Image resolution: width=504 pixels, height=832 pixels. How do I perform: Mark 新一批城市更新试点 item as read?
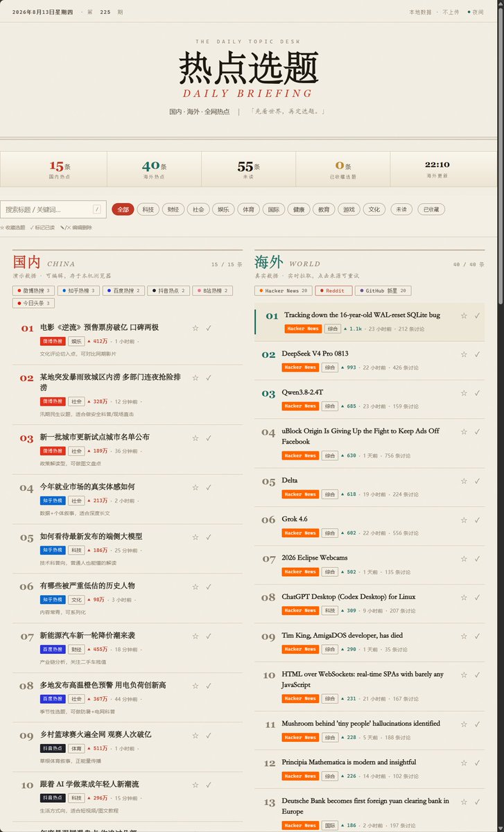coord(209,437)
